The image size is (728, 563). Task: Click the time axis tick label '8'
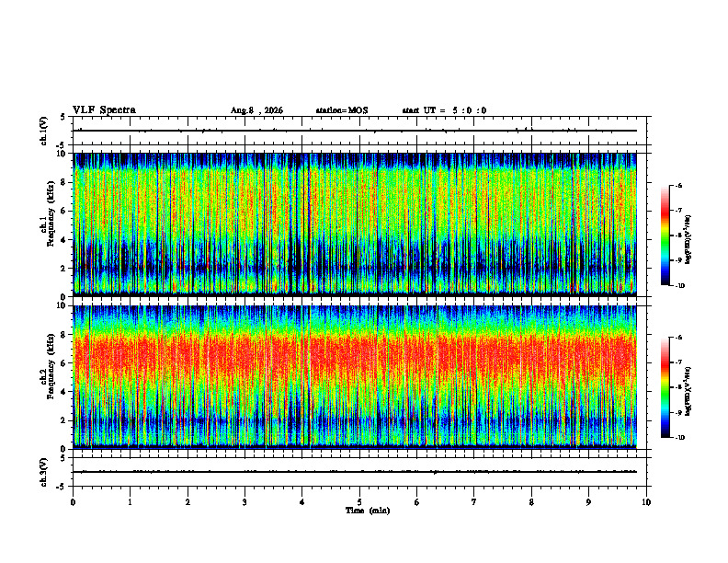pyautogui.click(x=531, y=502)
